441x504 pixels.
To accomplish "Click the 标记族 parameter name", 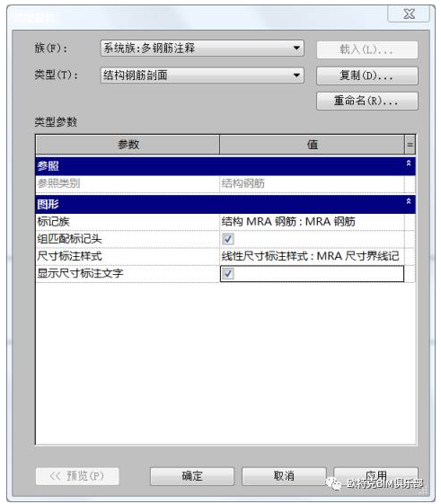I will (x=53, y=222).
